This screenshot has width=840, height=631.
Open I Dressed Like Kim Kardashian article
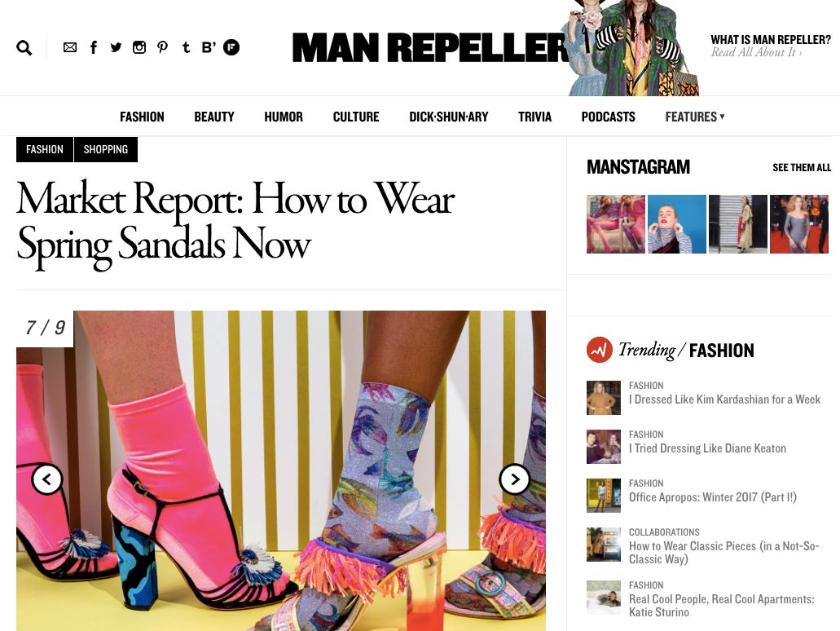click(x=724, y=399)
